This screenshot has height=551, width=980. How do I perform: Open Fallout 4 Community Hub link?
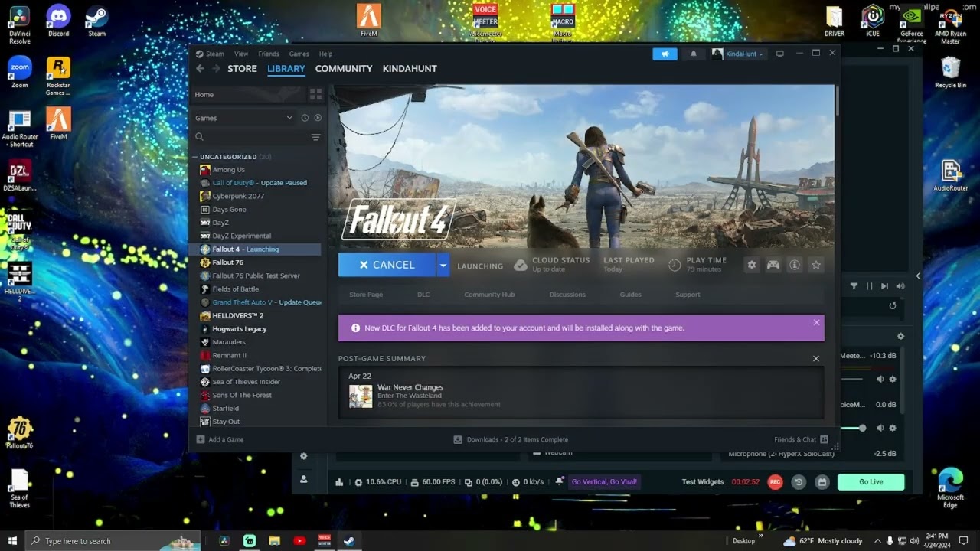(x=489, y=295)
